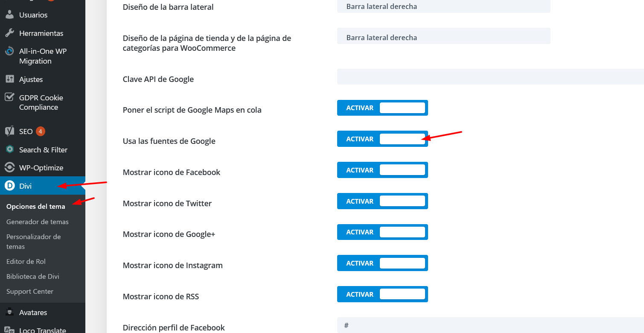Open the Diseño de la barra lateral dropdown
644x333 pixels.
coord(444,6)
